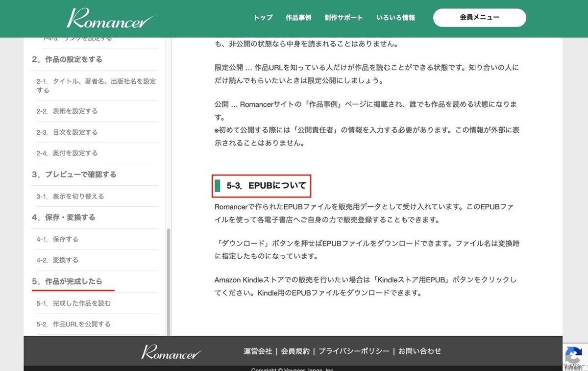
Task: Select sidebar section 2．作品の設定をする
Action: tap(67, 59)
